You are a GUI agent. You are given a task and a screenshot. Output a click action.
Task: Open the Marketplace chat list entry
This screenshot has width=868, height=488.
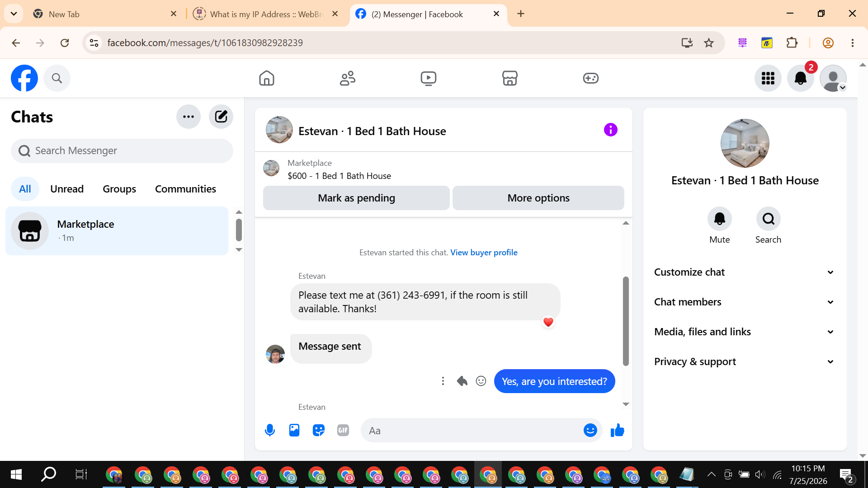(x=117, y=231)
